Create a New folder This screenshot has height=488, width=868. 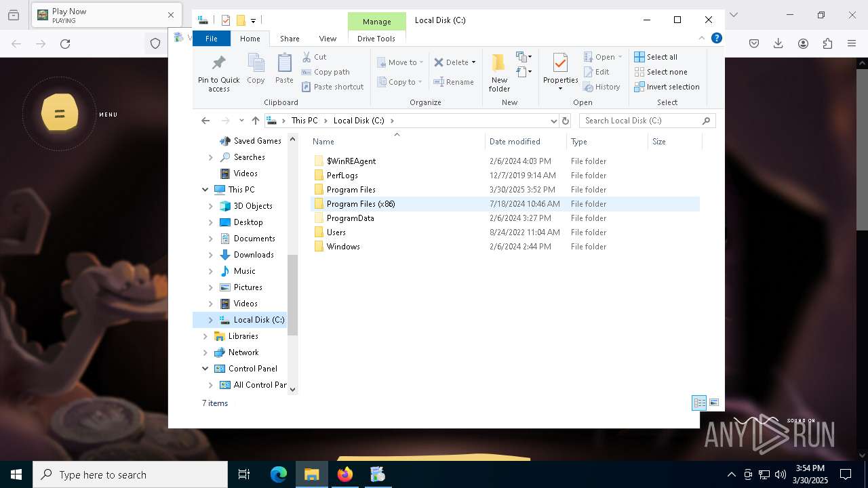click(499, 73)
